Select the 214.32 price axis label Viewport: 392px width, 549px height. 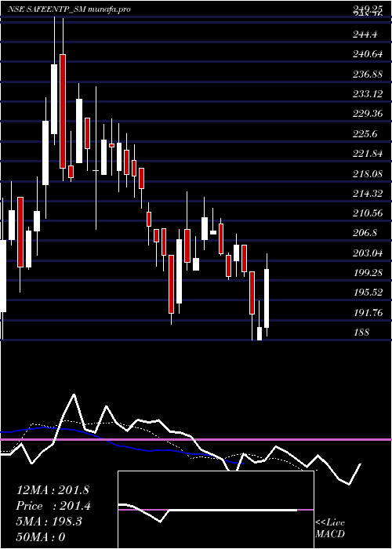coord(368,193)
